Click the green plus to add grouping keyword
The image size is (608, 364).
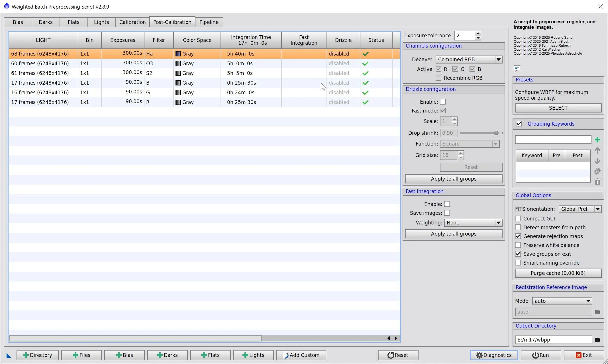[x=597, y=140]
